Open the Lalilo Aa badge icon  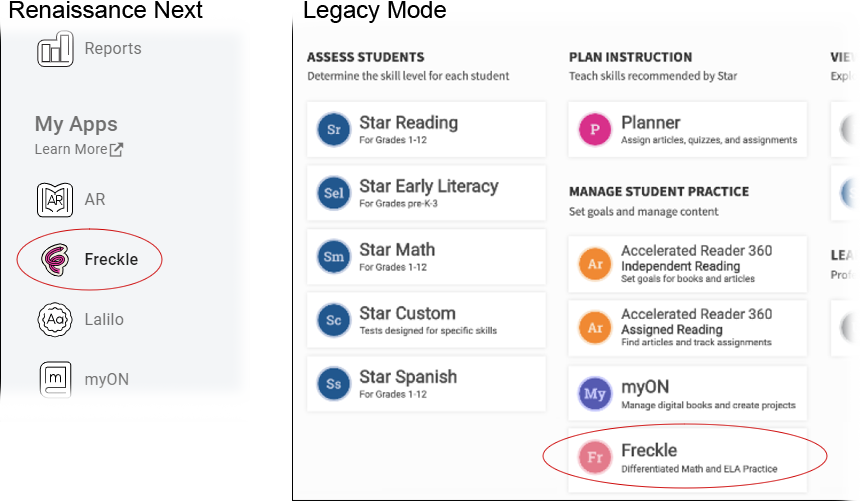(x=55, y=319)
